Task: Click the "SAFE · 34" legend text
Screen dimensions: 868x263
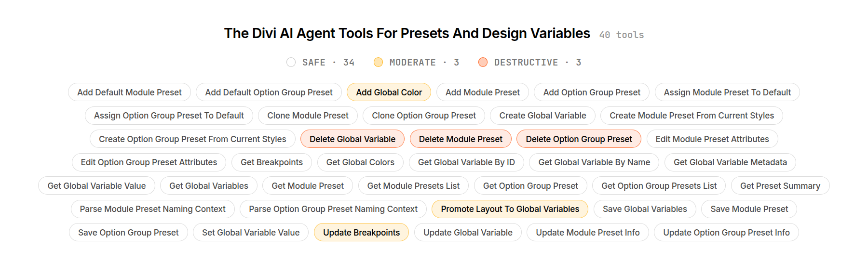Action: [328, 62]
